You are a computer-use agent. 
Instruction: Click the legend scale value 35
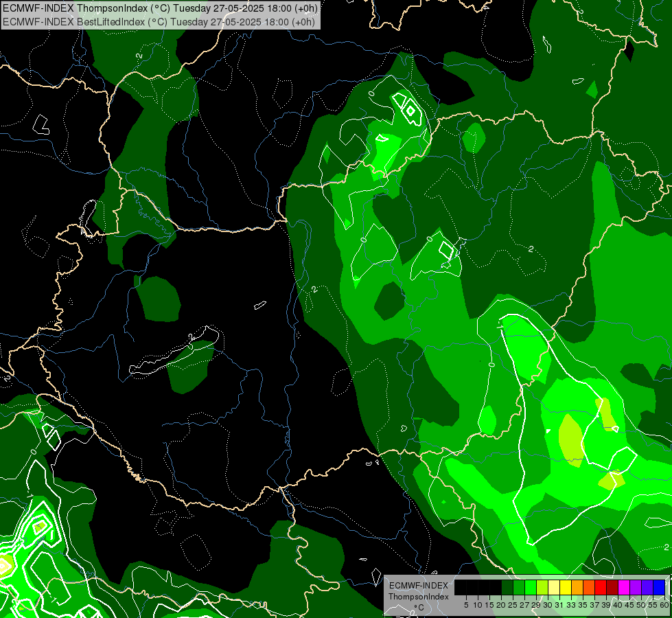[583, 605]
